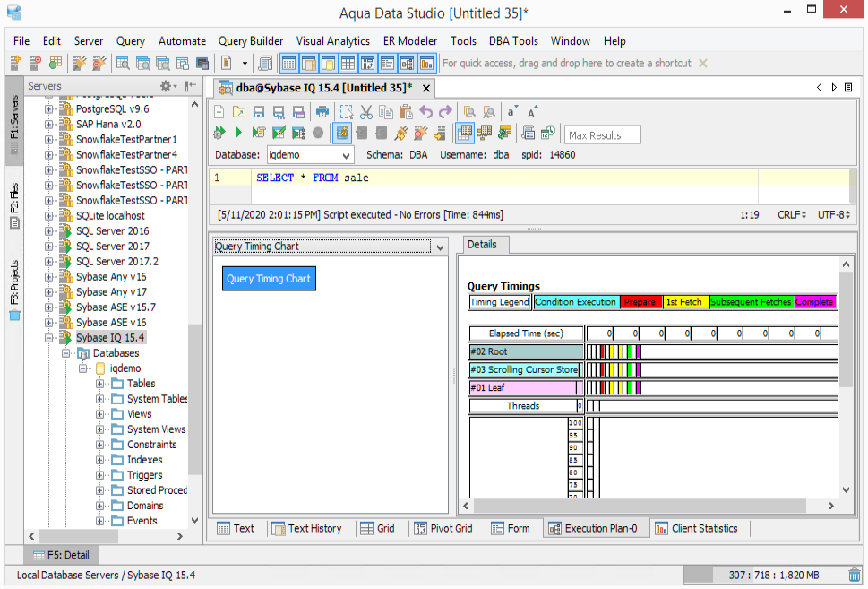Click the red Prepare legend swatch
Image resolution: width=868 pixels, height=589 pixels.
pyautogui.click(x=640, y=302)
